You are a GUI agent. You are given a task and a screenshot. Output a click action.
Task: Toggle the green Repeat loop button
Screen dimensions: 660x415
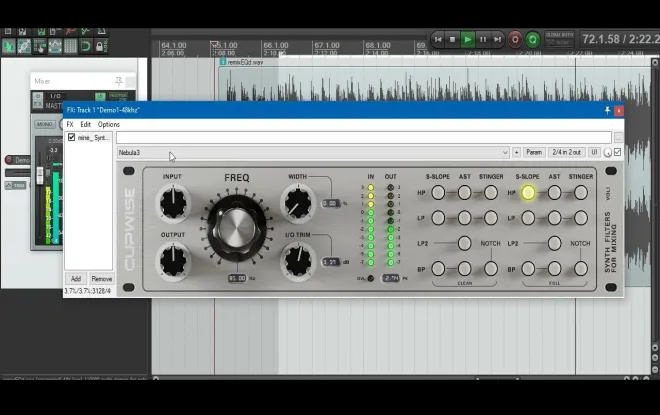click(x=532, y=40)
